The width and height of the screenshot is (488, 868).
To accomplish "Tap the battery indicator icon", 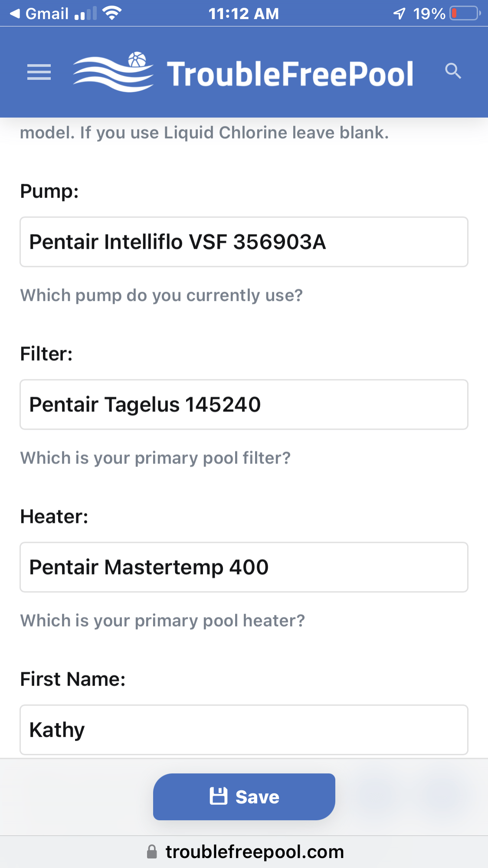I will pyautogui.click(x=465, y=13).
